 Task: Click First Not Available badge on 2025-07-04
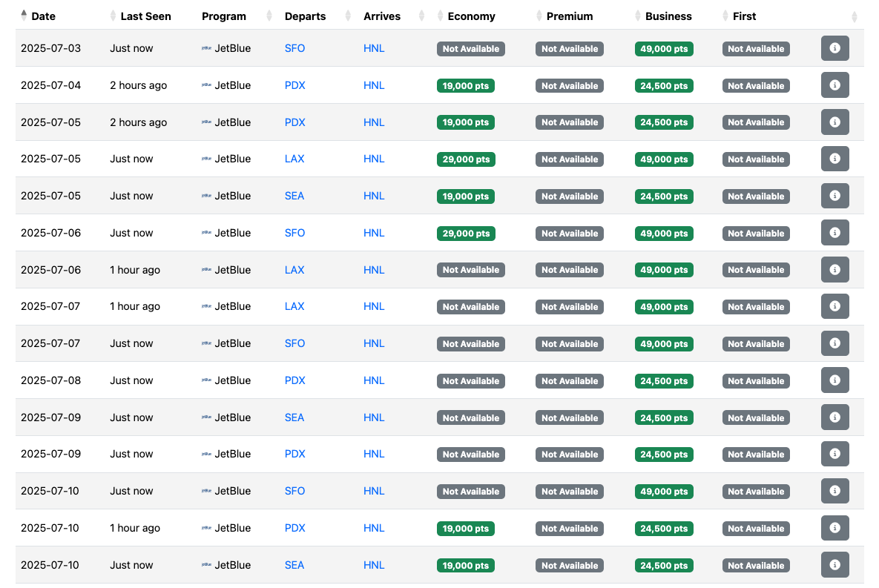pos(756,86)
